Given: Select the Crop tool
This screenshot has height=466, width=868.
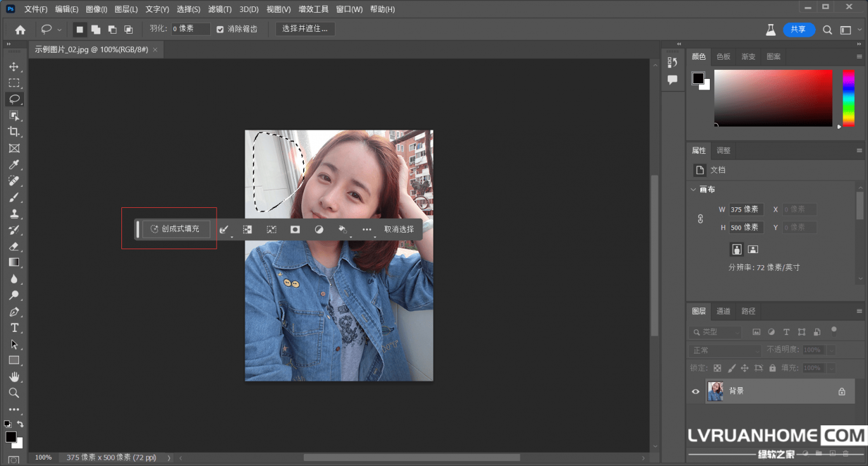Looking at the screenshot, I should (x=13, y=132).
